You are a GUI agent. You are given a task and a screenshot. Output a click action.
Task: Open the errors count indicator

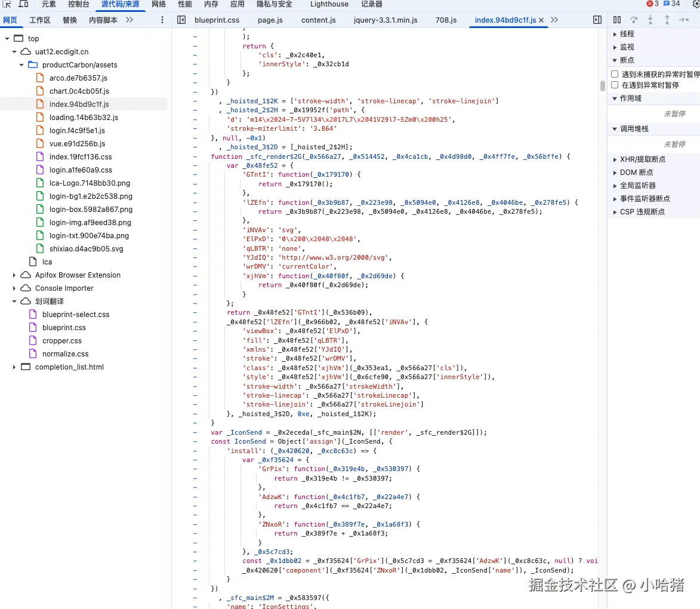(x=652, y=4)
